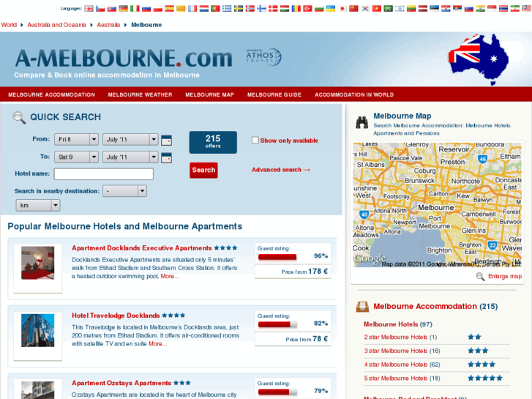Viewport: 532px width, 399px height.
Task: Select the German flag language
Action: (x=123, y=9)
